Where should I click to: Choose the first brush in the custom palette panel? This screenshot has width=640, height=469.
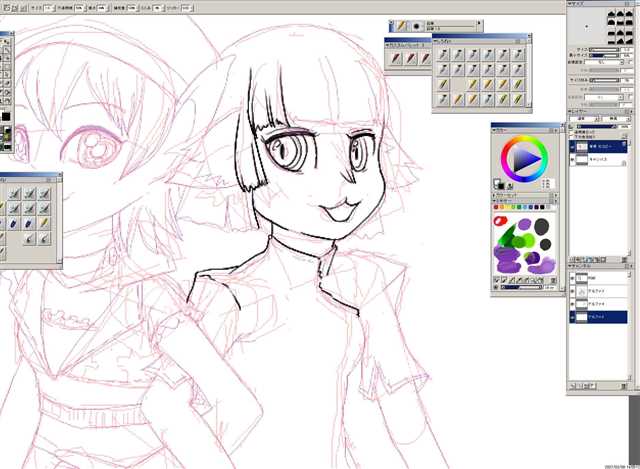pos(396,59)
